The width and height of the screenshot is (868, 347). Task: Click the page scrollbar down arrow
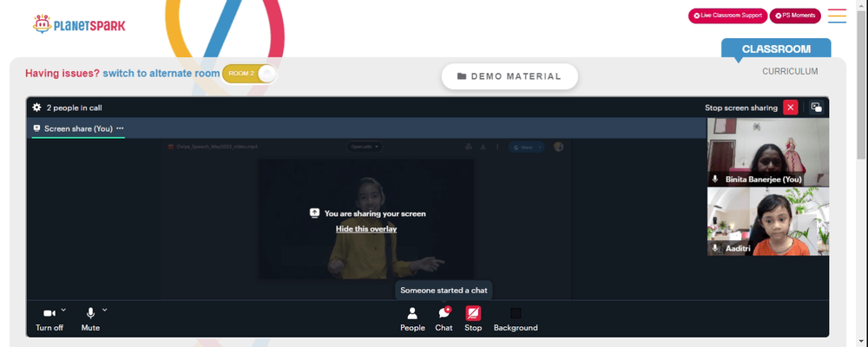[x=862, y=342]
